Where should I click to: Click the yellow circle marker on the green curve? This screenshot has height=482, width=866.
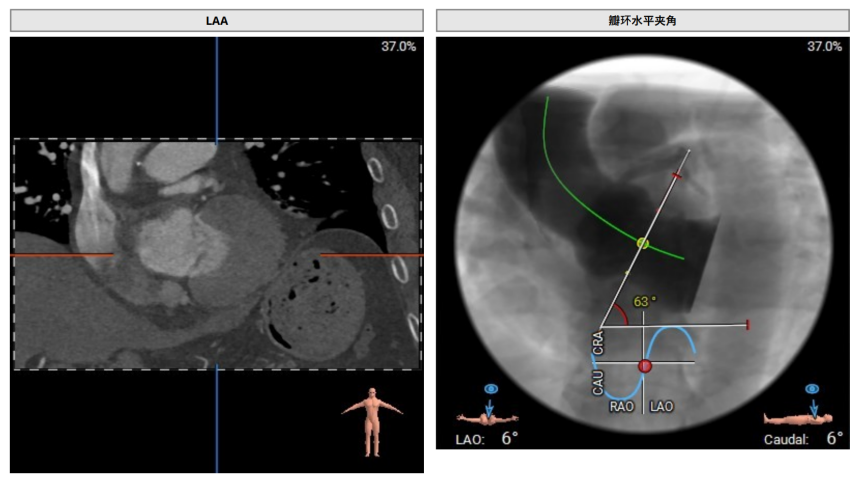[x=642, y=243]
